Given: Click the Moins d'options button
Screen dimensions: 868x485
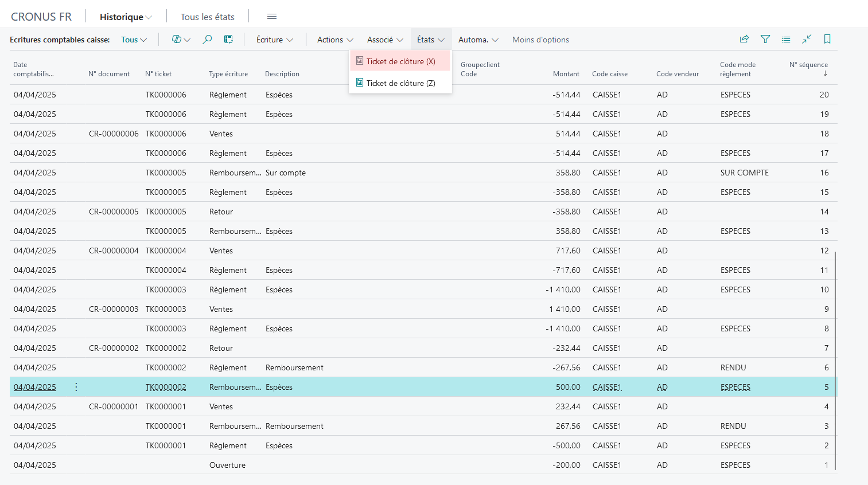Looking at the screenshot, I should (540, 40).
